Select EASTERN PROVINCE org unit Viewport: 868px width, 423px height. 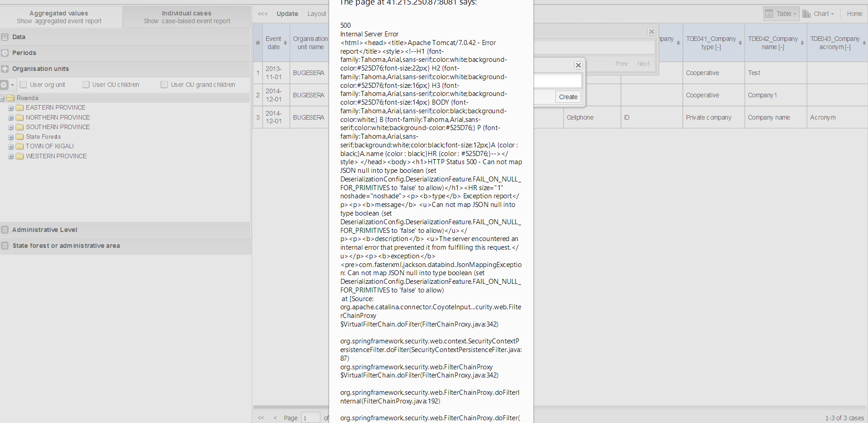click(x=56, y=107)
